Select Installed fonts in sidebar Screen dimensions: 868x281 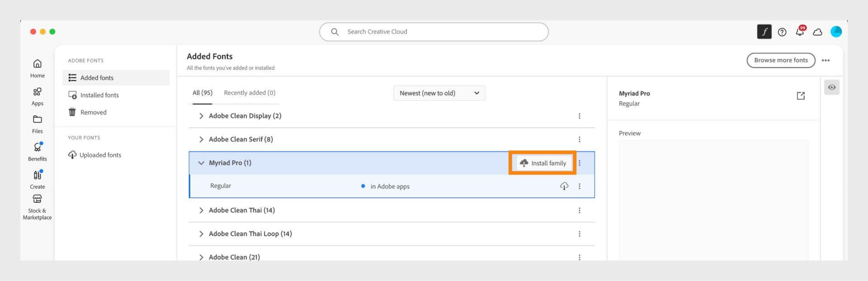[99, 95]
